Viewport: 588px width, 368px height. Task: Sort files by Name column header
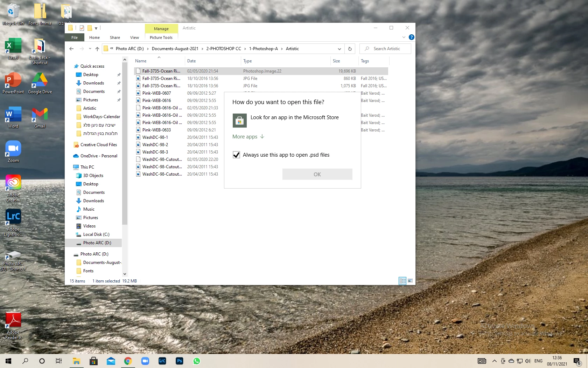click(x=159, y=61)
